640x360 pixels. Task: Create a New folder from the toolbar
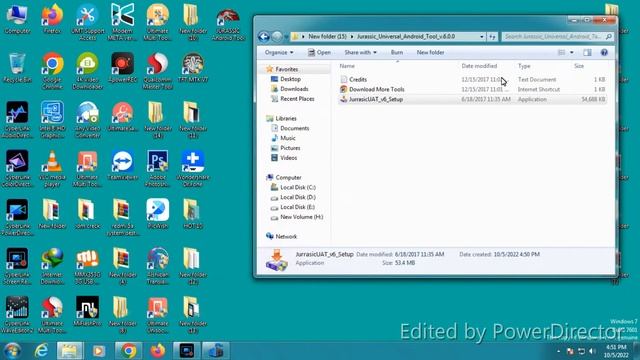pos(430,53)
